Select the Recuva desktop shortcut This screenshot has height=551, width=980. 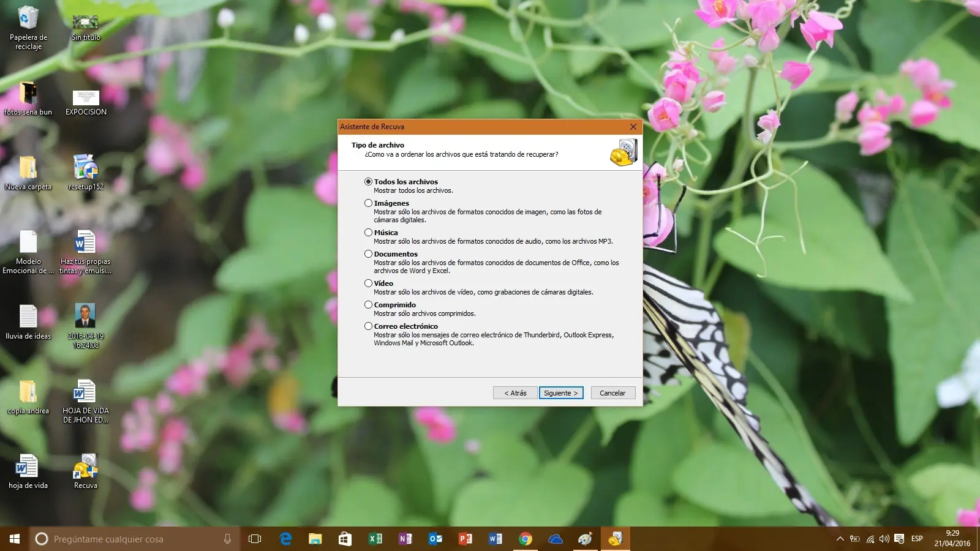pyautogui.click(x=86, y=471)
